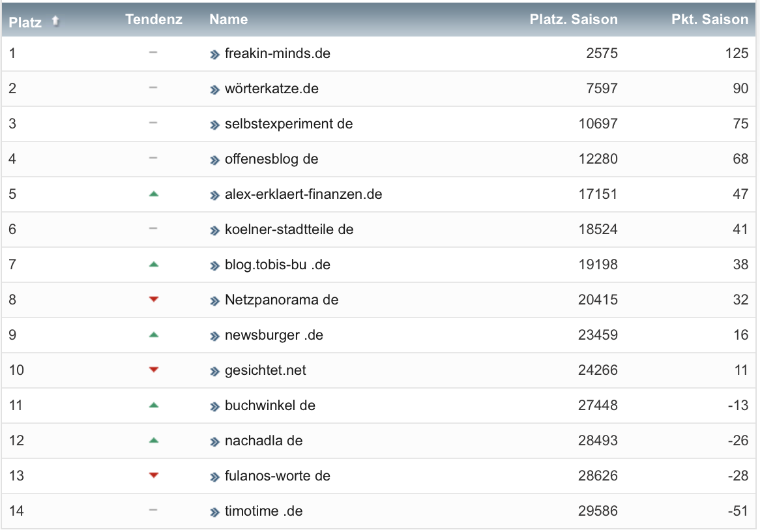
Task: Click the double-arrow icon beside blog.tobis-bu .de
Action: tap(214, 266)
